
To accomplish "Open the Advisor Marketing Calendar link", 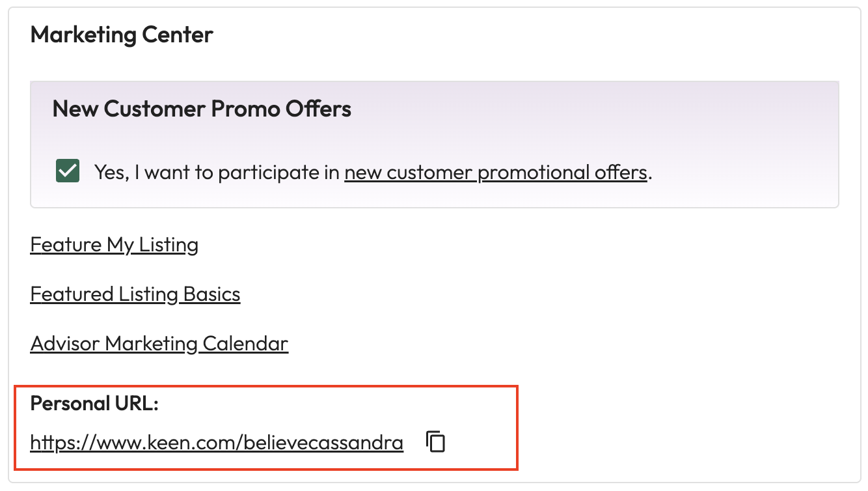I will pyautogui.click(x=159, y=343).
